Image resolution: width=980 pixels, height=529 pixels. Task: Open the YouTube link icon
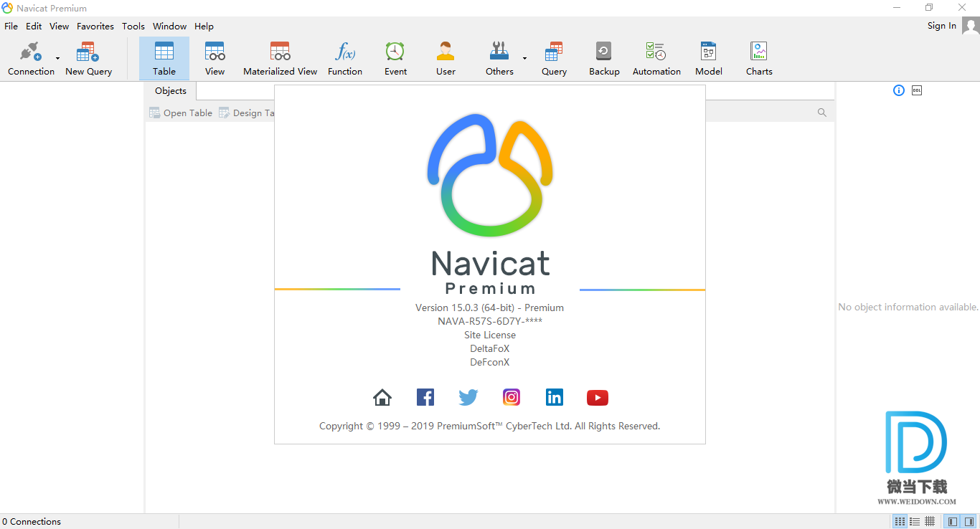598,397
